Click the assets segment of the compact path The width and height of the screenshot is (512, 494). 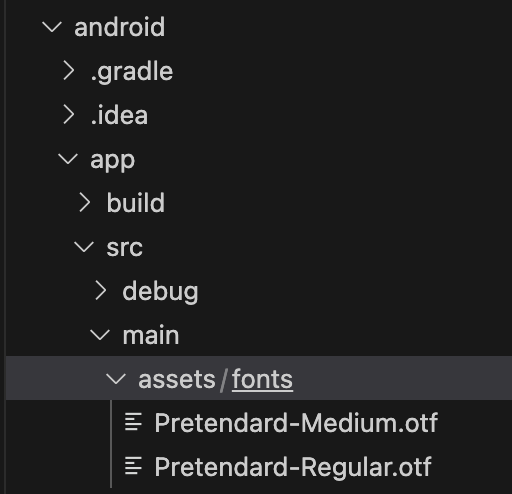point(177,380)
